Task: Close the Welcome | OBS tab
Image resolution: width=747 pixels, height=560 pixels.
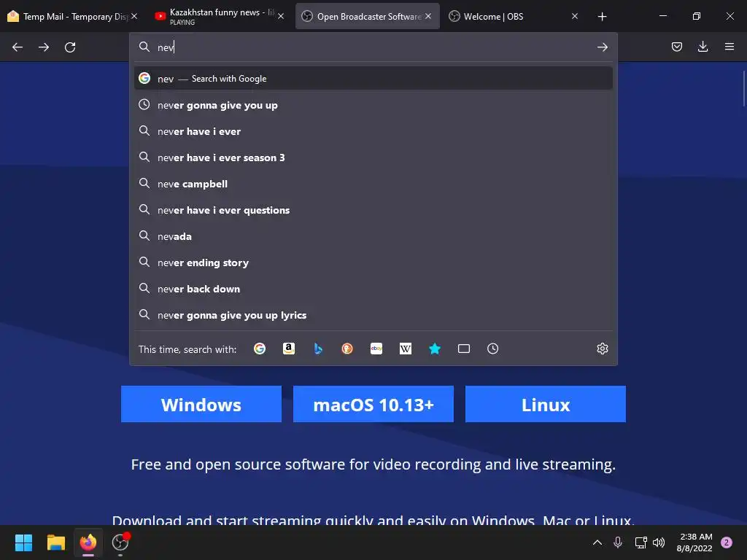Action: click(x=575, y=16)
